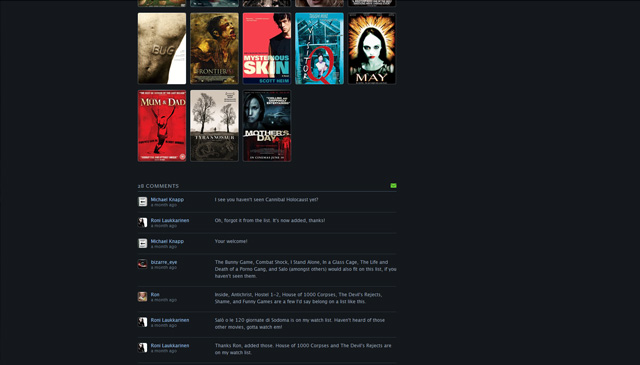Click 'a month ago' under 'Your welcome!' commenter

164,247
